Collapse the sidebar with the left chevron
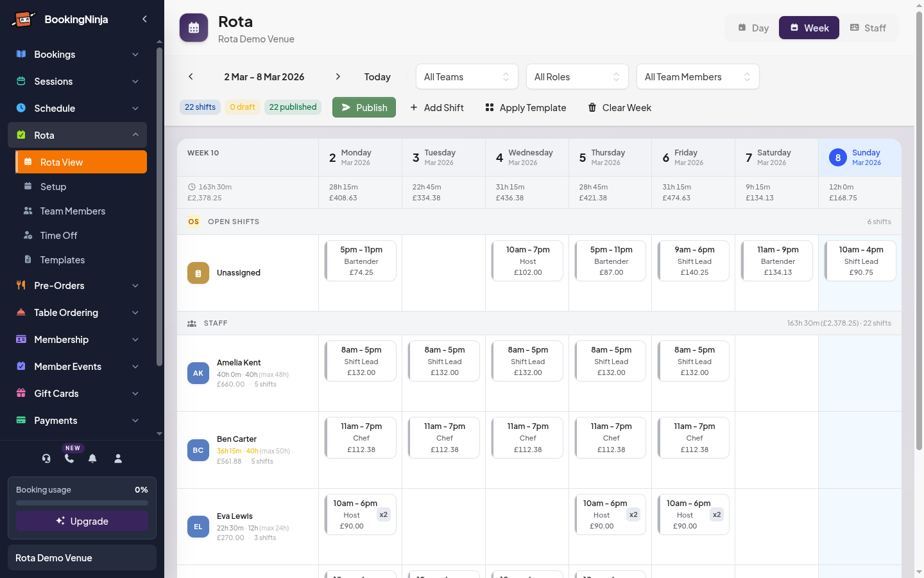924x578 pixels. [144, 19]
